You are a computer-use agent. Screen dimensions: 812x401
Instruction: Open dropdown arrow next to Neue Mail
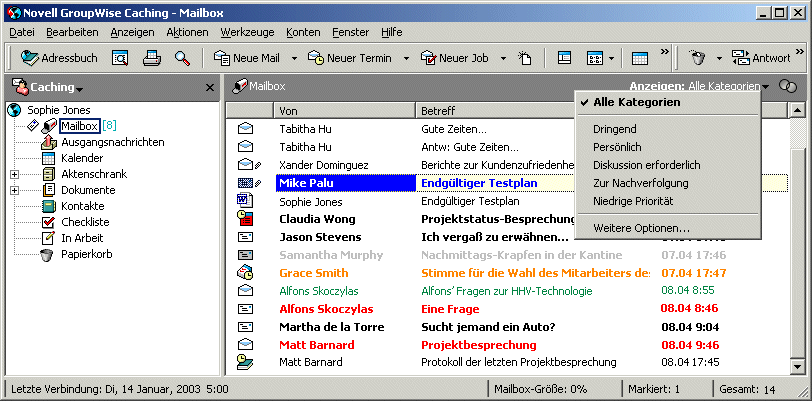coord(294,59)
